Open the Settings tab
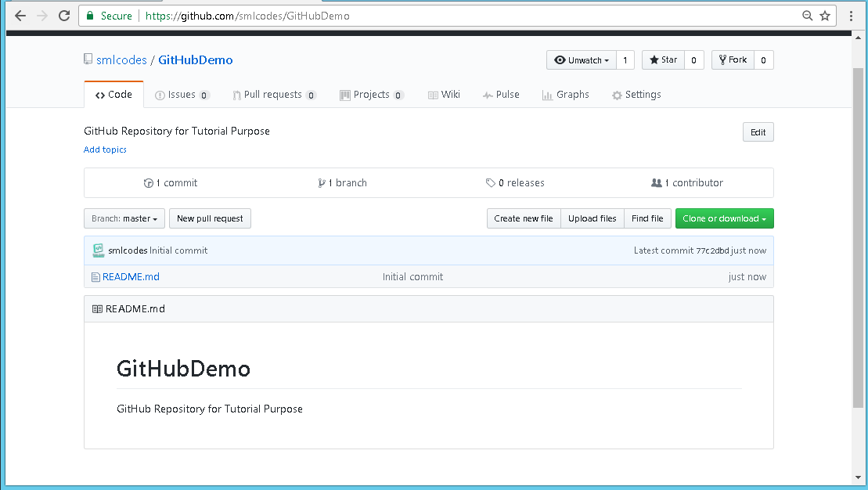868x490 pixels. [x=636, y=95]
